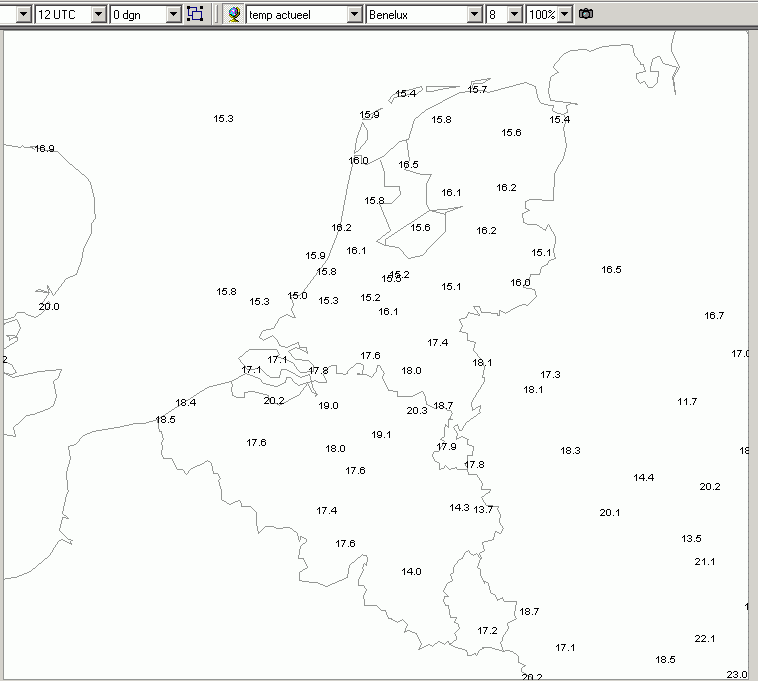Select the 20.3 temperature reading on map

point(417,411)
